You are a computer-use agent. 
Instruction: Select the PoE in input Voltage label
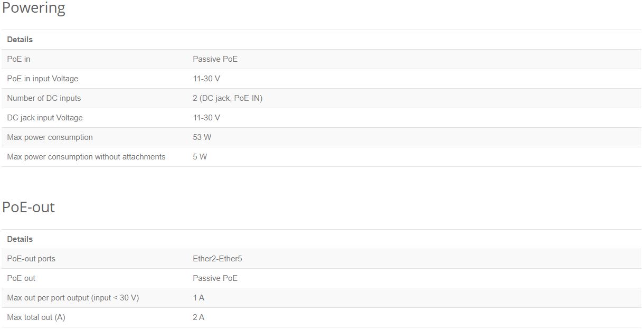42,79
